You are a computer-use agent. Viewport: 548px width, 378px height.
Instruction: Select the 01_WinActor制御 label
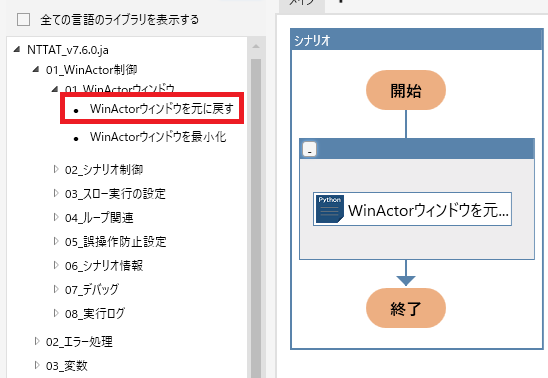(x=92, y=70)
